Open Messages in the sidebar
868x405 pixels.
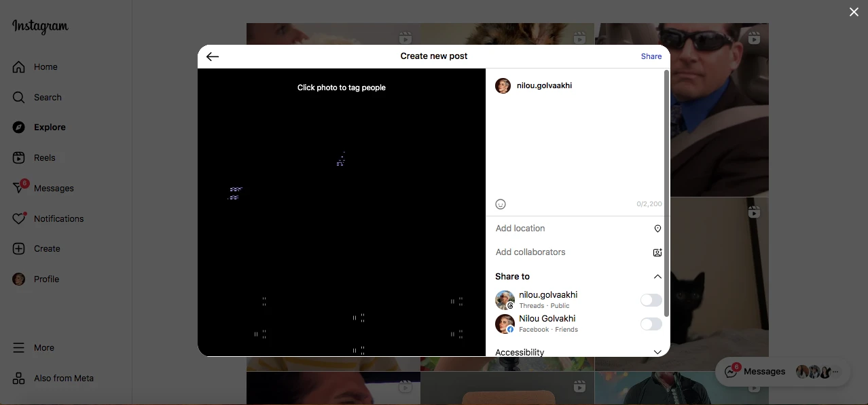(66, 189)
